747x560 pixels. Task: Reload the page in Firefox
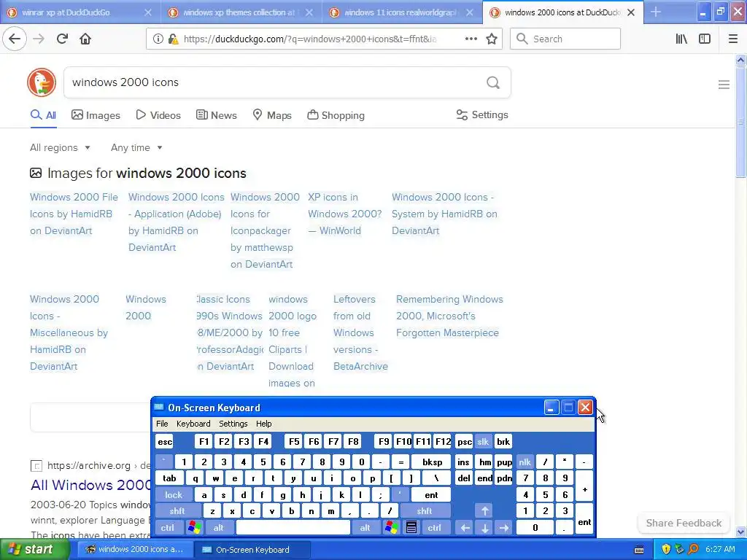[x=62, y=39]
